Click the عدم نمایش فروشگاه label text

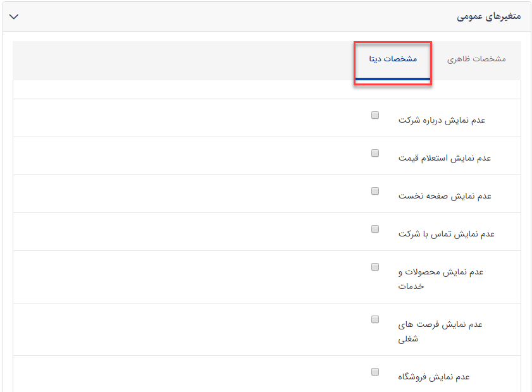434,377
